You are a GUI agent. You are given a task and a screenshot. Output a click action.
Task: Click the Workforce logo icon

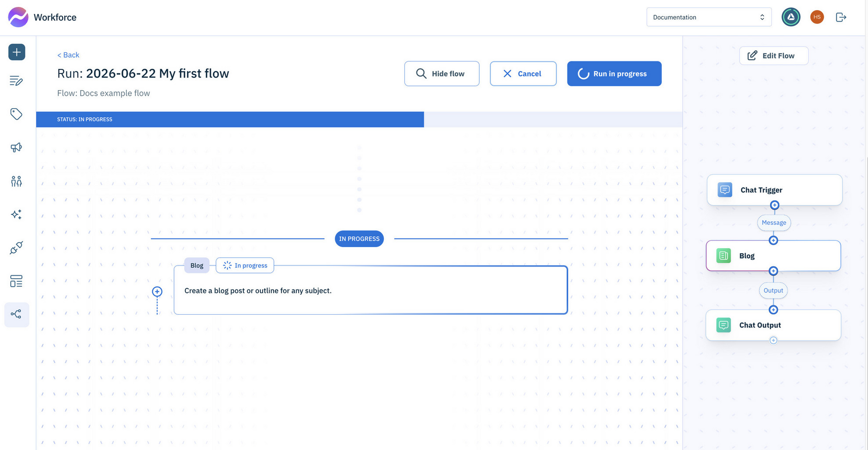pos(18,17)
